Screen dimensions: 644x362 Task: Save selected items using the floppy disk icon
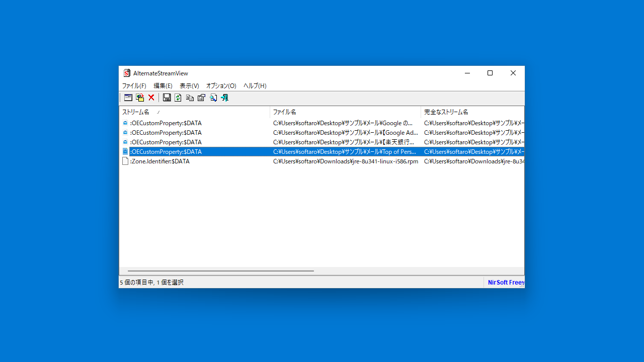tap(167, 98)
